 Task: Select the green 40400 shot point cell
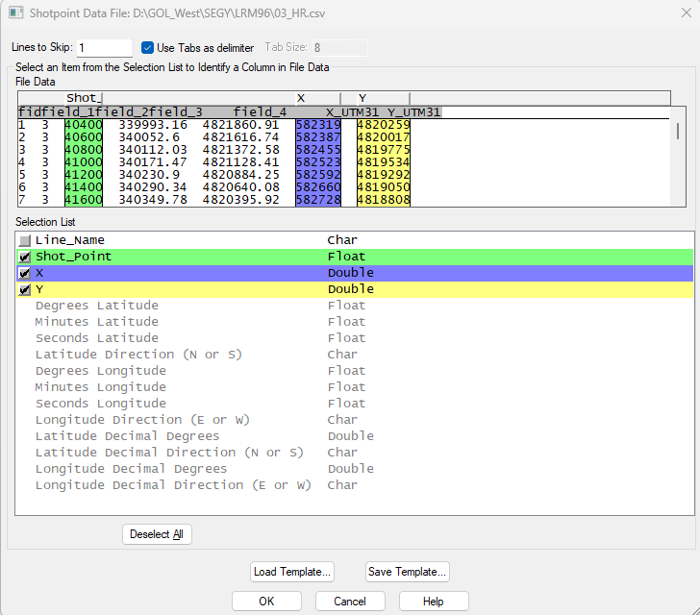(x=83, y=125)
